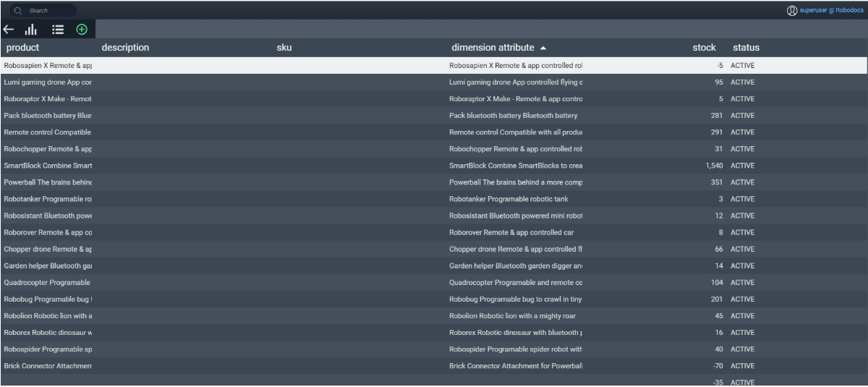Select Remote control Compatible product cell

coord(48,132)
